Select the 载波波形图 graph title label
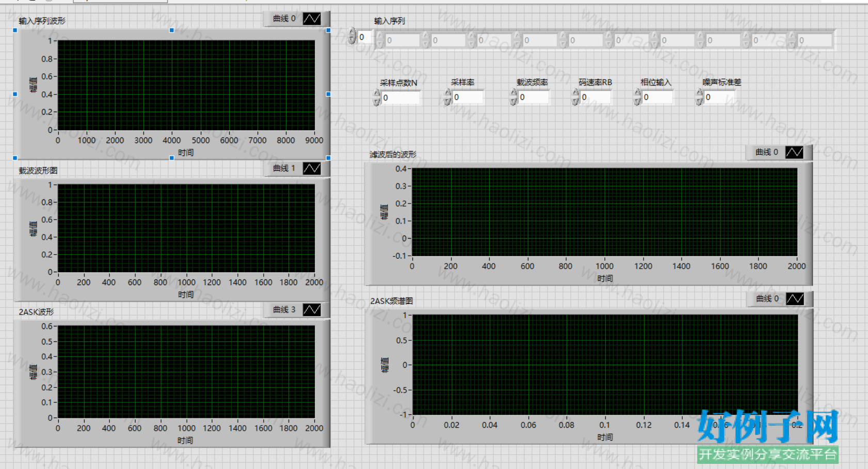 click(x=38, y=170)
